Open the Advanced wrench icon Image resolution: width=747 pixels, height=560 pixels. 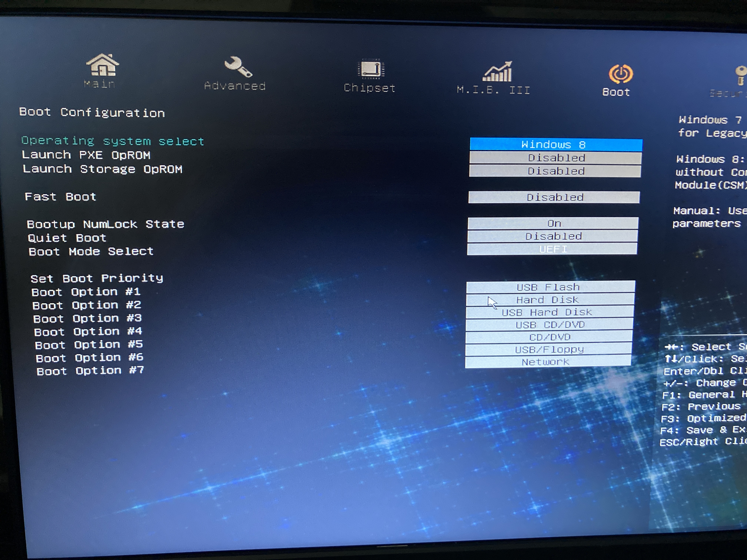tap(238, 67)
